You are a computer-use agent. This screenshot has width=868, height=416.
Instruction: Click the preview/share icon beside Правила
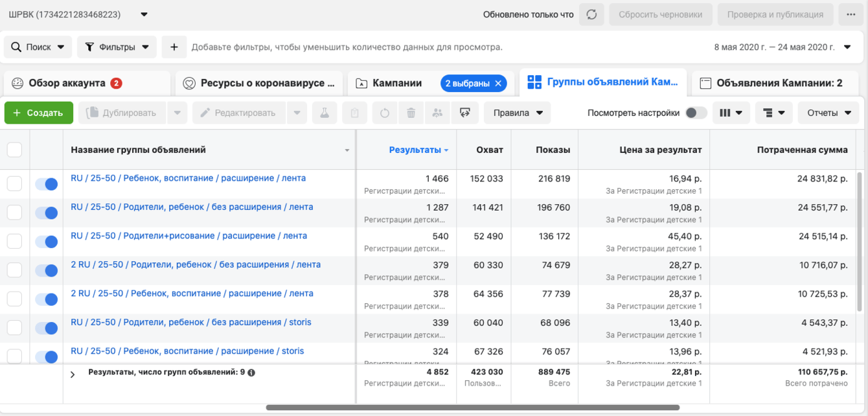464,113
